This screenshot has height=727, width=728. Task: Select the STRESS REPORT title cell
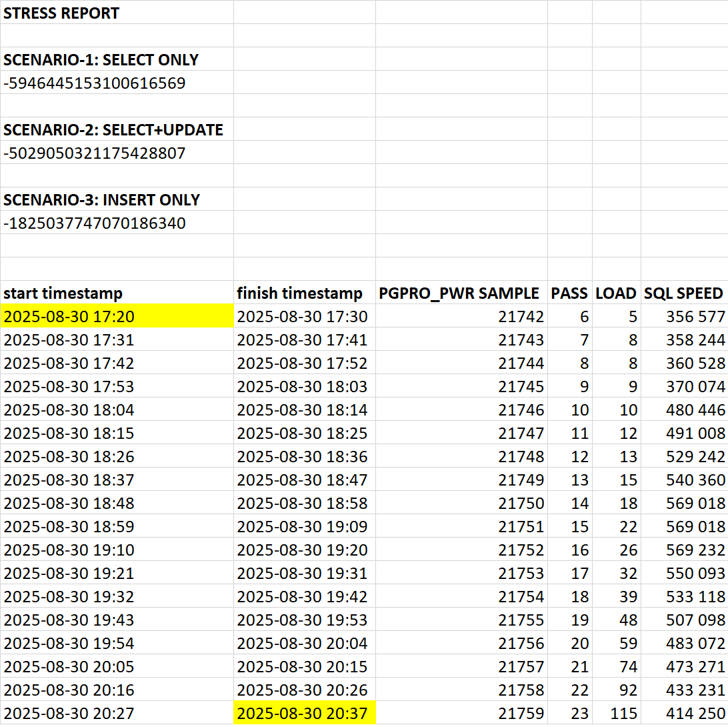click(x=117, y=13)
